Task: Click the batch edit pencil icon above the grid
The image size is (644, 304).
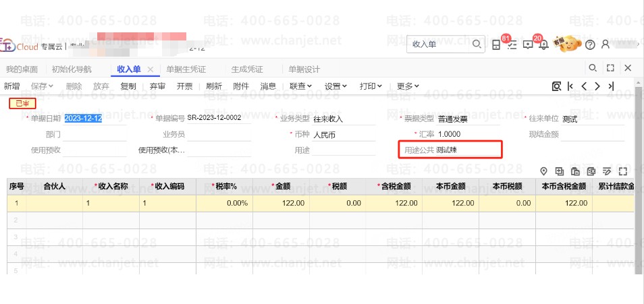Action: click(x=607, y=171)
